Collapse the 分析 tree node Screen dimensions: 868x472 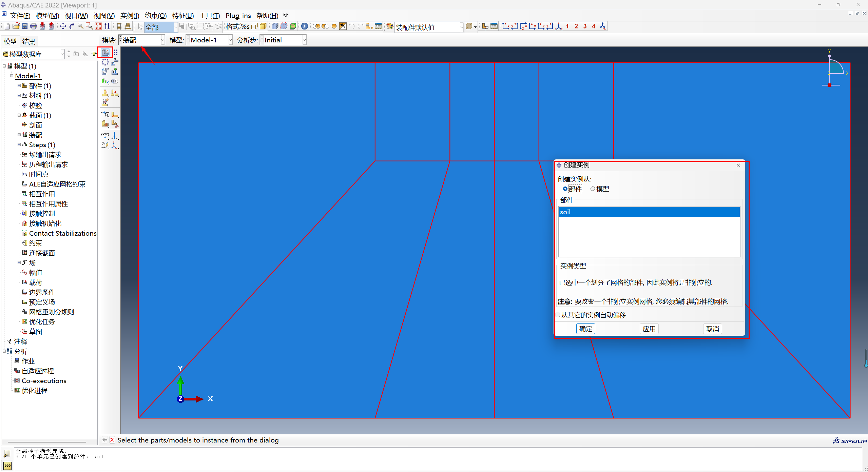4,351
